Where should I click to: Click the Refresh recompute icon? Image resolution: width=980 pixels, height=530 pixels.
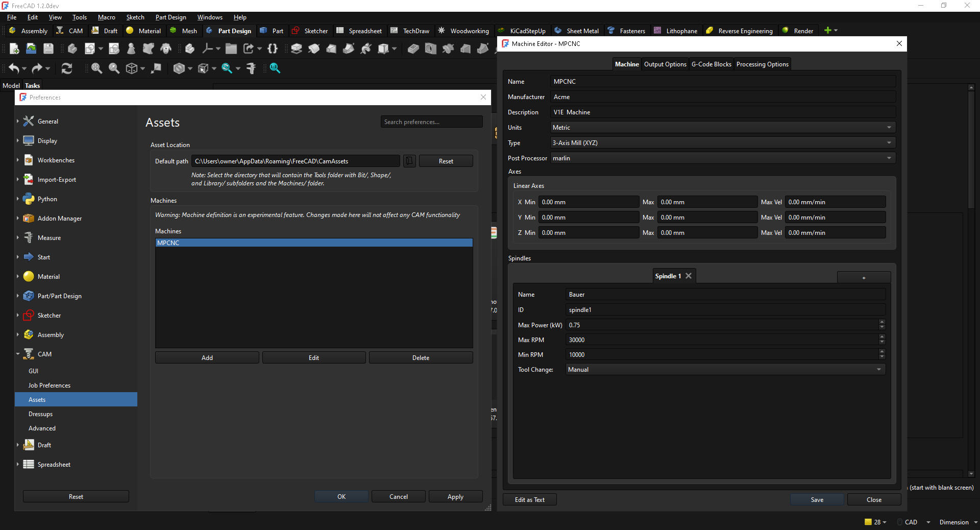pyautogui.click(x=67, y=68)
